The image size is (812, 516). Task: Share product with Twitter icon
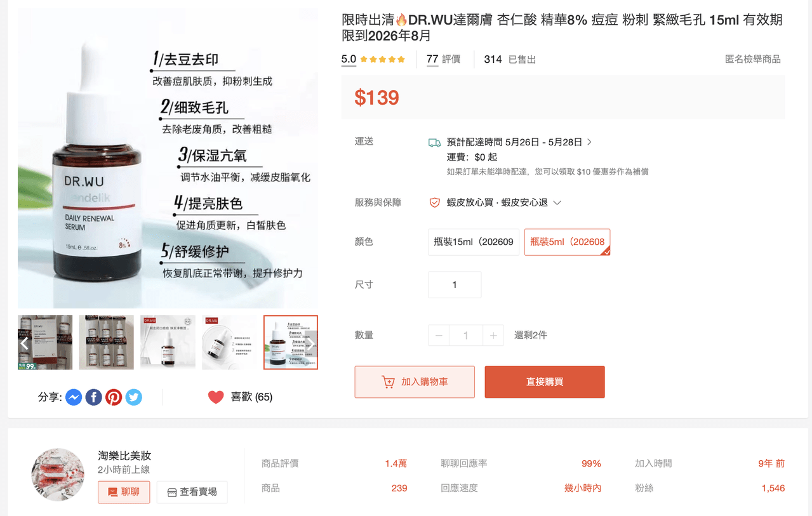[x=134, y=397]
